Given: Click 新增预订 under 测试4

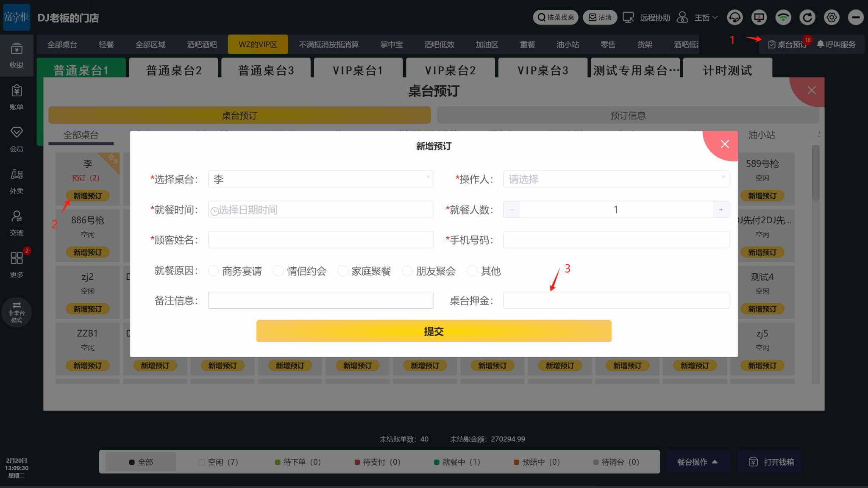Looking at the screenshot, I should 762,309.
